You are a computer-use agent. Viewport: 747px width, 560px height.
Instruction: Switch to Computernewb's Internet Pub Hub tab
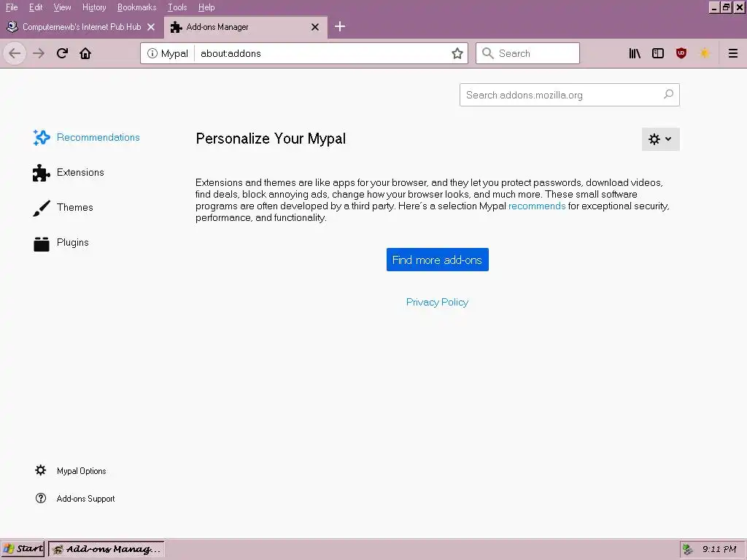(x=82, y=27)
